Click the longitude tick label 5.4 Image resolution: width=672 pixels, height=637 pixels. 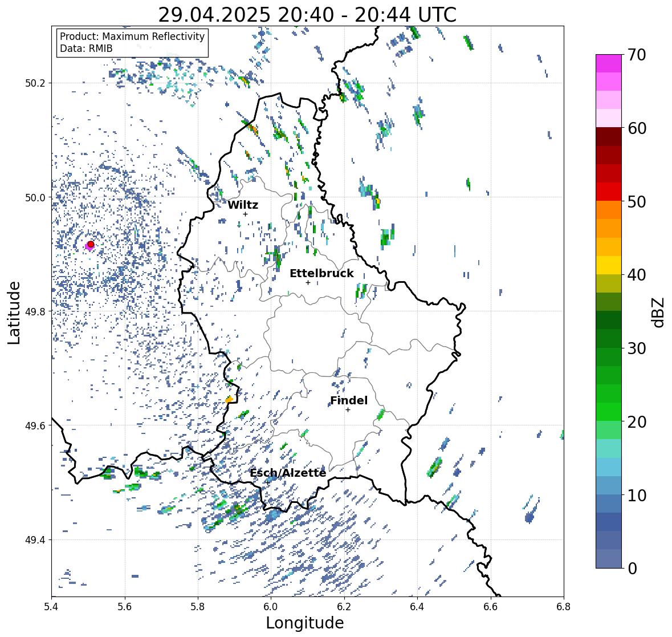point(51,607)
